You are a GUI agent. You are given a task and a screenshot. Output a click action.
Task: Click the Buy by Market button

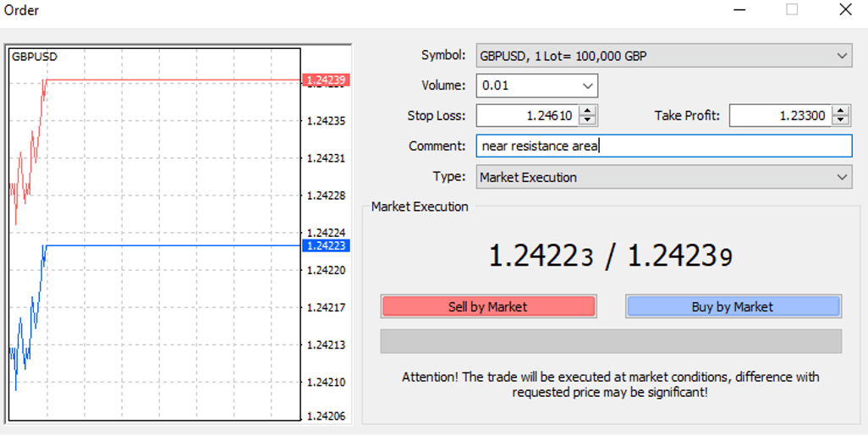(x=733, y=306)
